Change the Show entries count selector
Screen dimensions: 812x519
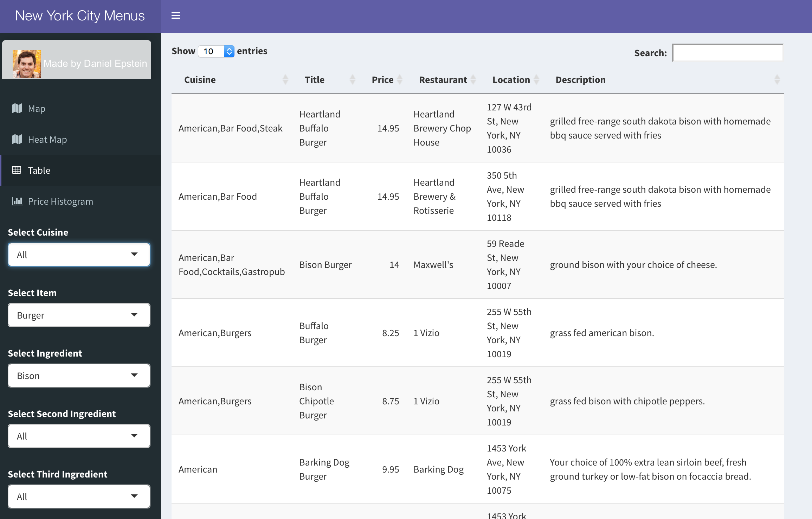(216, 51)
